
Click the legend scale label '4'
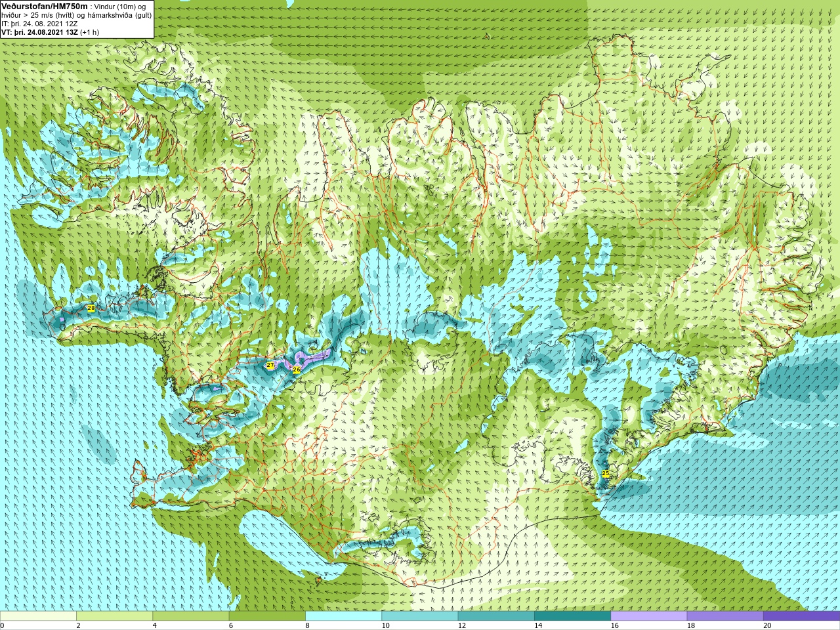click(154, 625)
